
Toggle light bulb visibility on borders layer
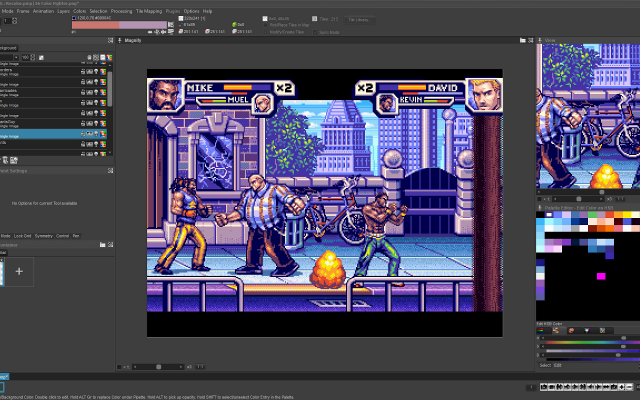(96, 71)
